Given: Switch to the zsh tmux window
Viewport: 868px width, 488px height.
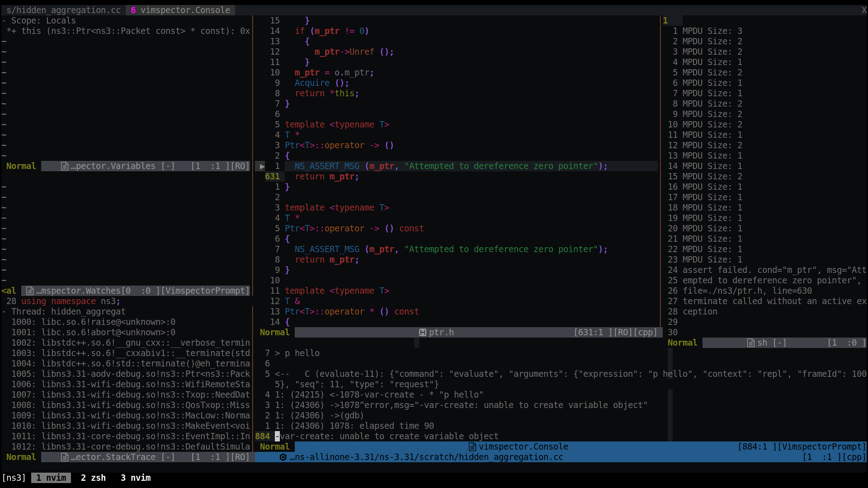Looking at the screenshot, I should (93, 478).
